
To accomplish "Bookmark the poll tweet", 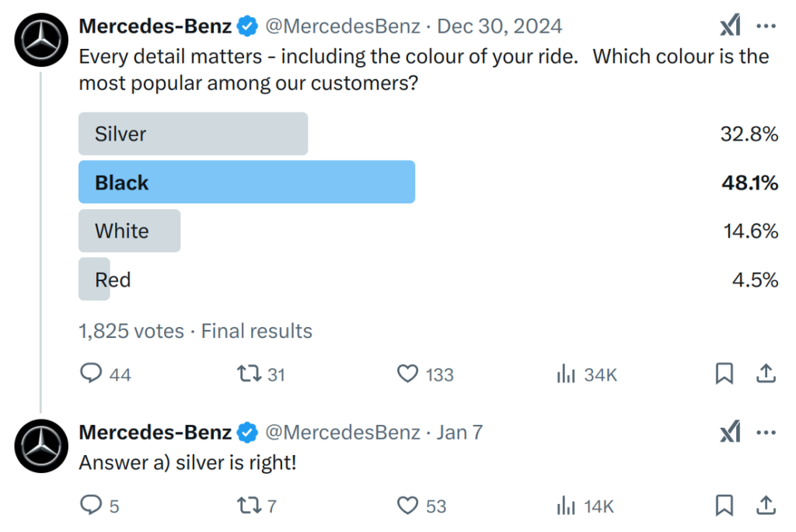I will coord(724,374).
